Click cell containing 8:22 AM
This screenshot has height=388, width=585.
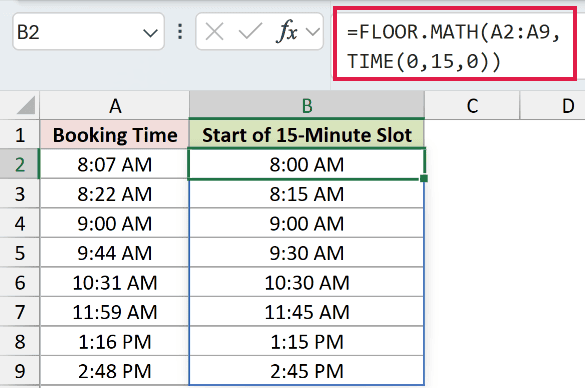(115, 194)
